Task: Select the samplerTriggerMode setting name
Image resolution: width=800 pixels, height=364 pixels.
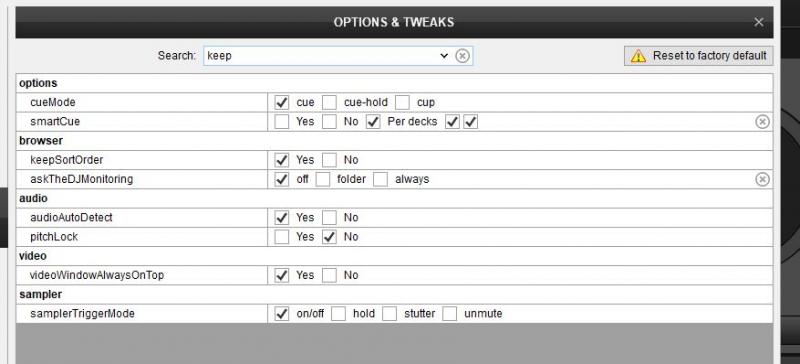Action: (x=82, y=313)
